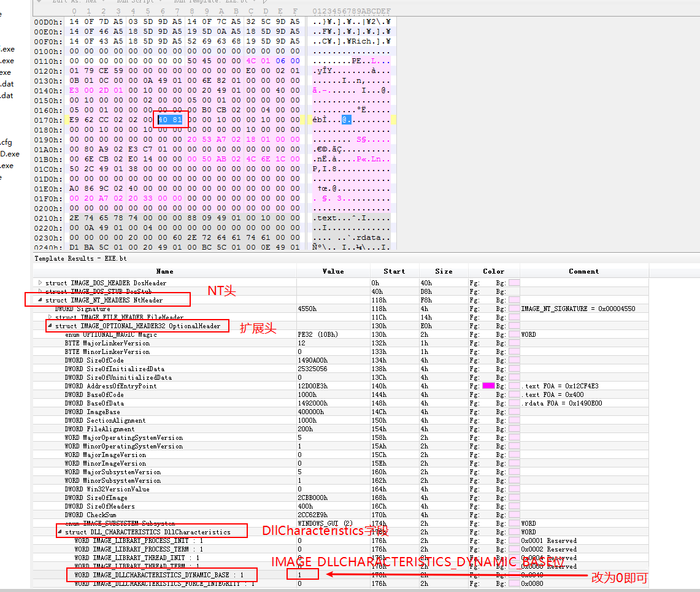Click the value 400000h for ImageBase
Viewport: 700px width, 592px height.
[310, 412]
